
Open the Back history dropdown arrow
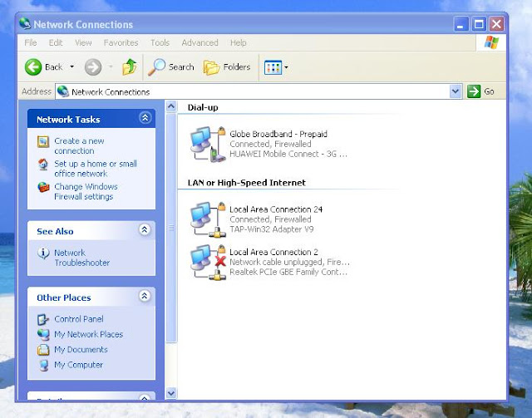point(72,66)
